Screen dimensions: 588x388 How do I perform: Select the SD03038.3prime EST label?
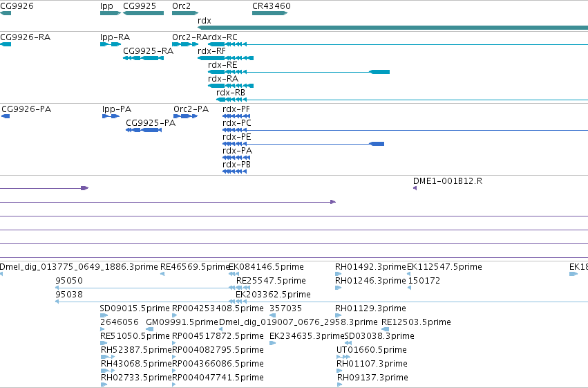379,336
